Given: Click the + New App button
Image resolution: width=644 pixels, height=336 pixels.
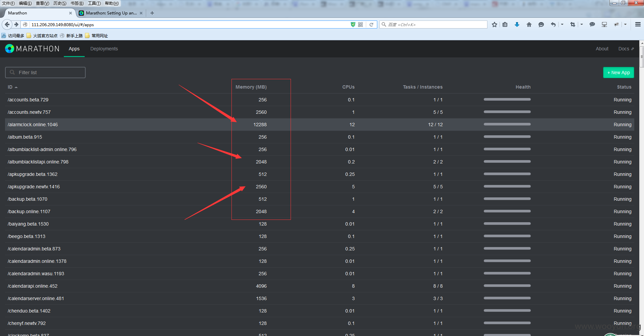Looking at the screenshot, I should pyautogui.click(x=618, y=73).
